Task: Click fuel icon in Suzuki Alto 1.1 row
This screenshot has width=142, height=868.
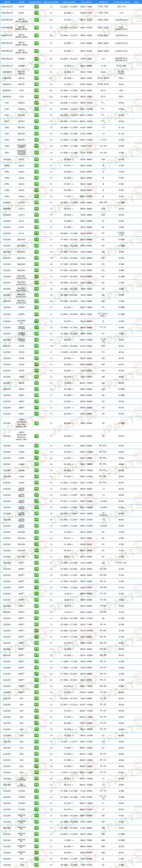Action: tap(36, 233)
